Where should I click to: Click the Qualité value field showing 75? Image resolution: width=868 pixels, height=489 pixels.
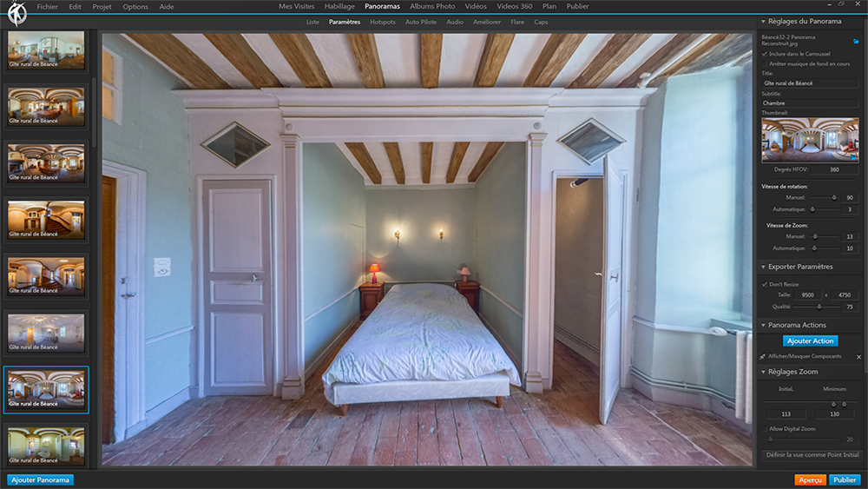click(x=849, y=307)
